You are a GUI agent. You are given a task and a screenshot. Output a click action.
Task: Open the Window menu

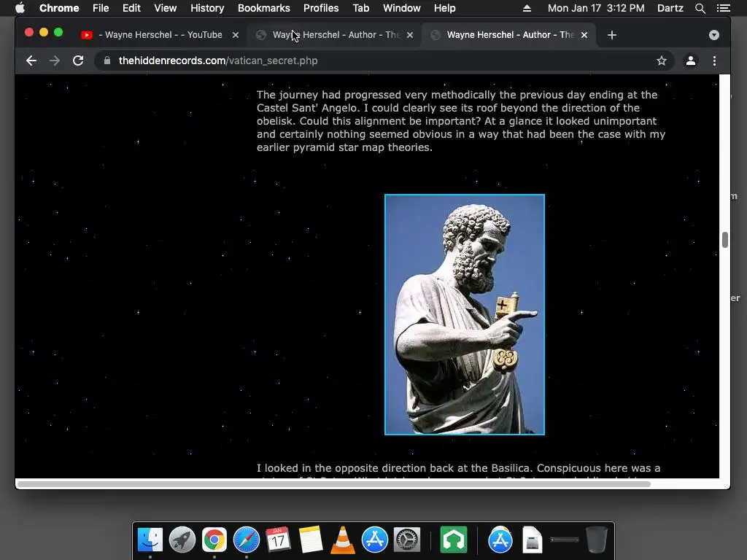[x=402, y=8]
